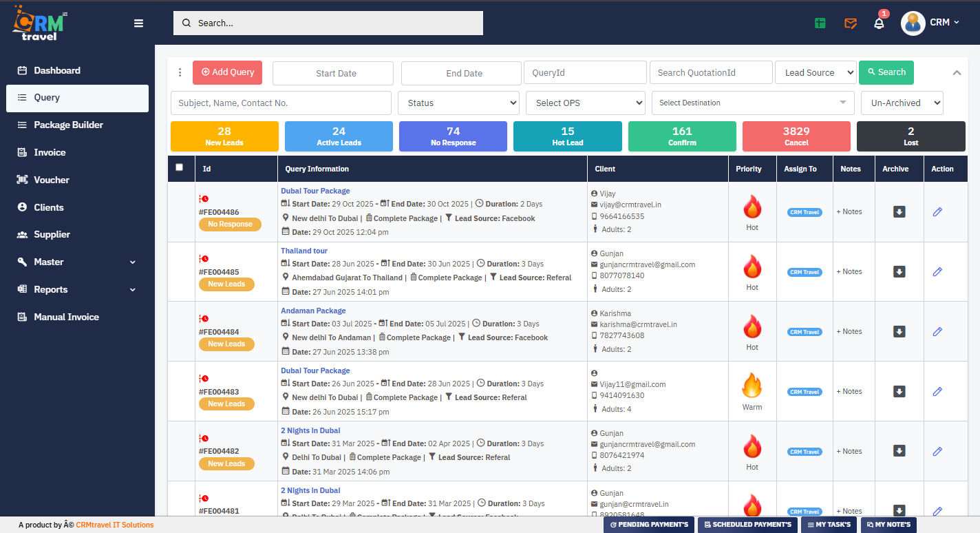Select all queries via header checkbox
This screenshot has height=533, width=980.
click(x=180, y=167)
